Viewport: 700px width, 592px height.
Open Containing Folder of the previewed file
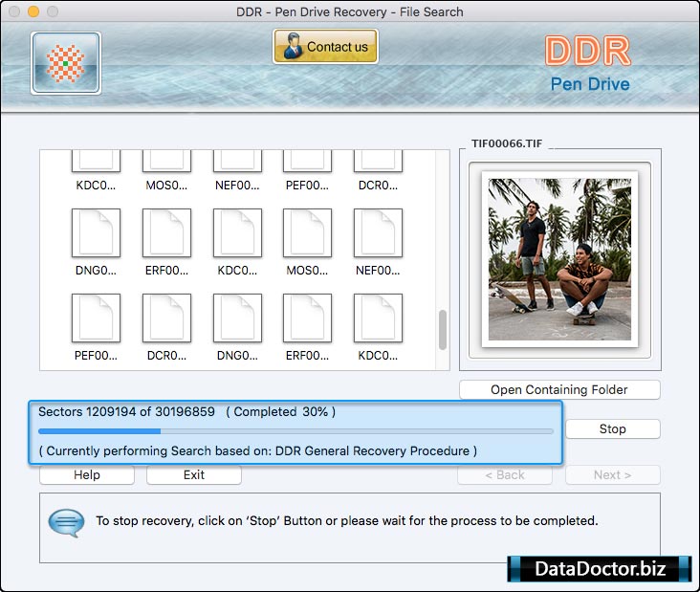[559, 390]
